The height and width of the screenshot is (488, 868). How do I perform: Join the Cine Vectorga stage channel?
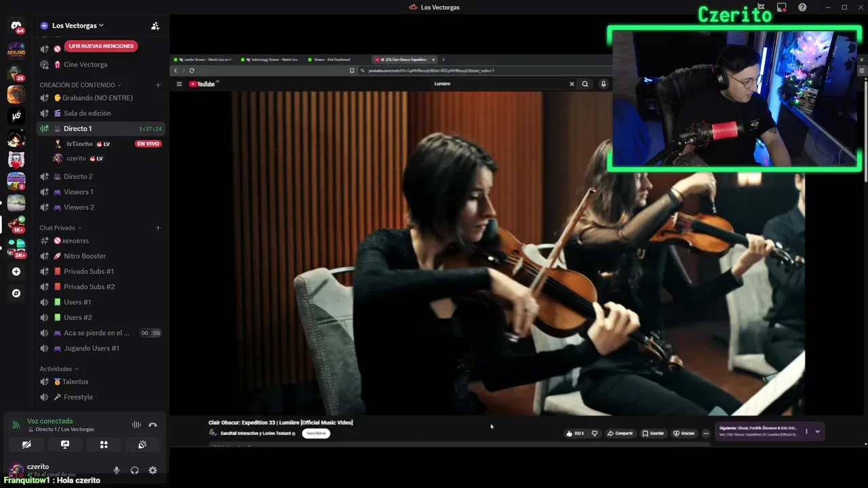pos(100,64)
